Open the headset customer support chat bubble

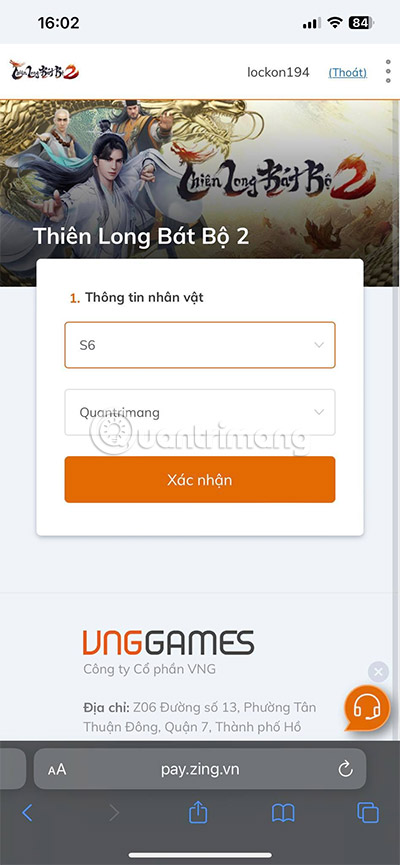tap(367, 708)
